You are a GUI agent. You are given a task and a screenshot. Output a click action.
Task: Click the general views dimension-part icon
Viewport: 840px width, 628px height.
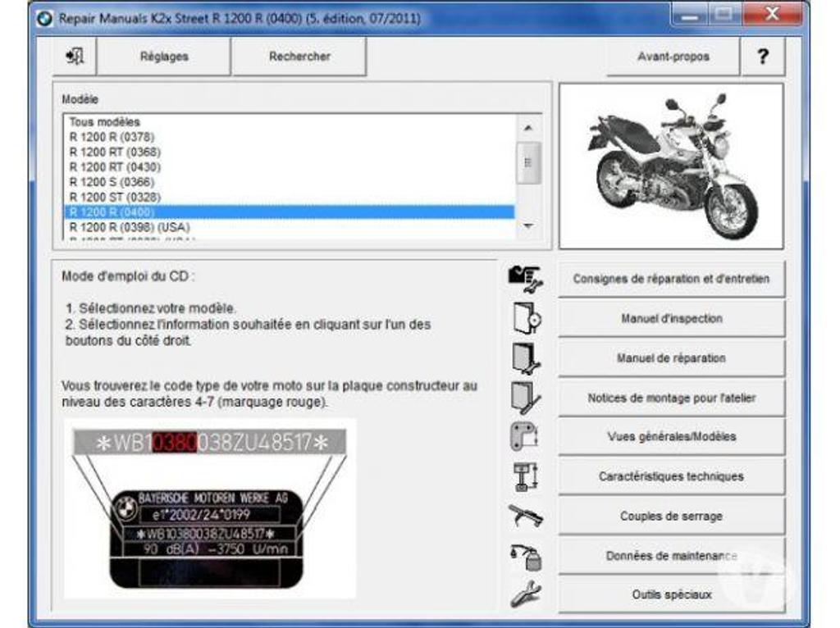click(524, 436)
